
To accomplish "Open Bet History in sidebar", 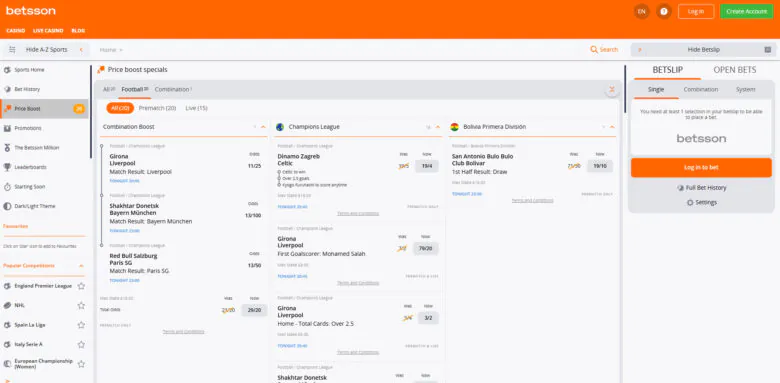I will pyautogui.click(x=44, y=89).
